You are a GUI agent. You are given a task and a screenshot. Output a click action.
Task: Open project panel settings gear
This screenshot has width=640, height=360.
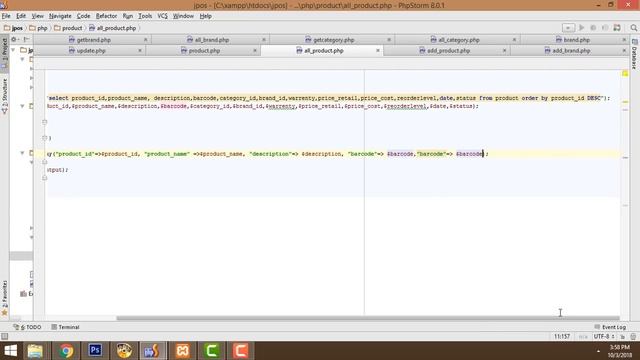click(14, 39)
